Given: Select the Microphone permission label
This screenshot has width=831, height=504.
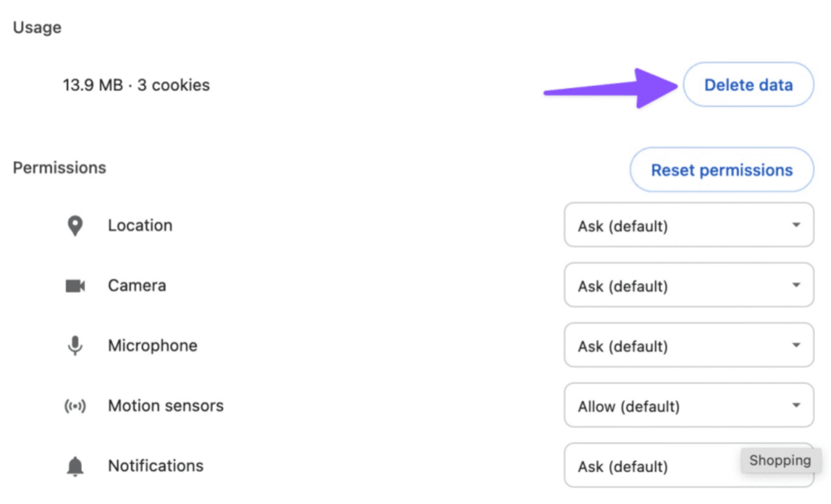Looking at the screenshot, I should point(153,346).
